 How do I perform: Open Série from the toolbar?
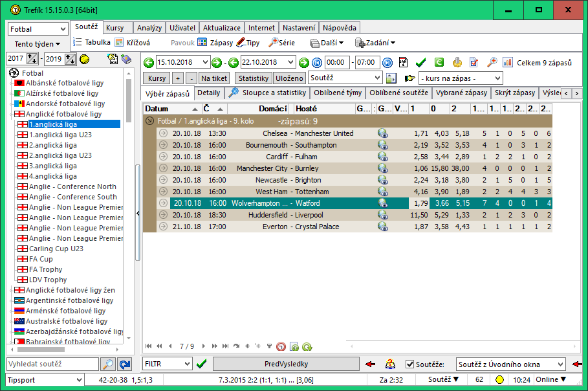(x=282, y=43)
